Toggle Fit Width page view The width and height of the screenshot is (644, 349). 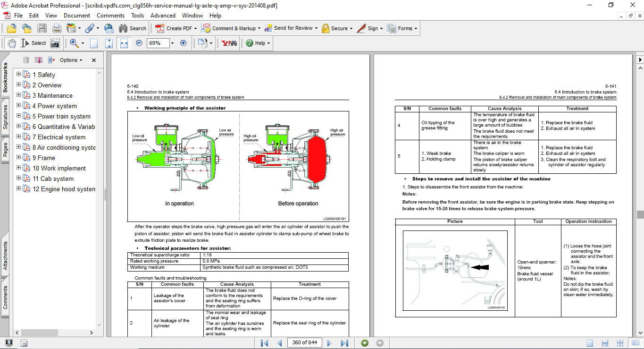pyautogui.click(x=124, y=43)
